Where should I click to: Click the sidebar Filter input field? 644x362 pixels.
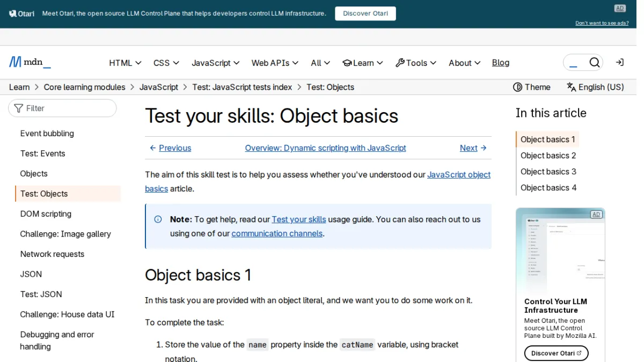point(62,108)
